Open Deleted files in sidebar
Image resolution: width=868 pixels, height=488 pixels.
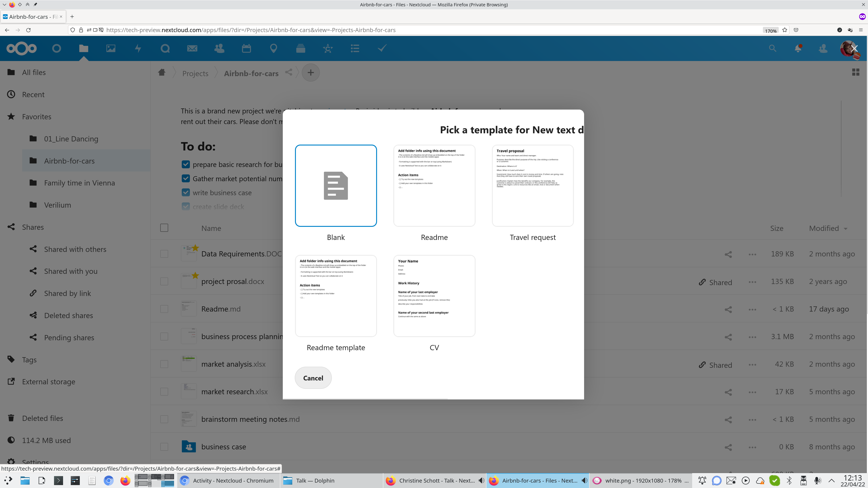[x=42, y=418]
